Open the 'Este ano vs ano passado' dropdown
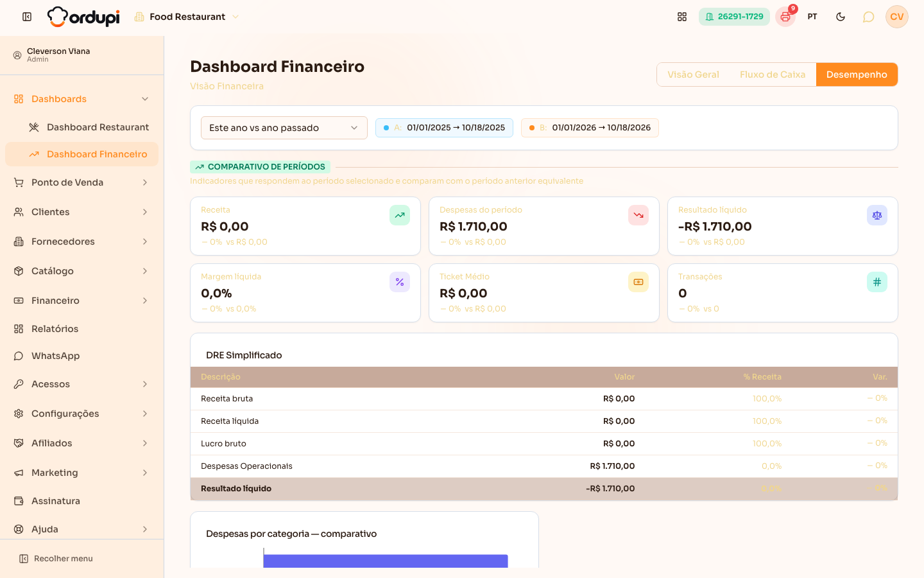This screenshot has height=578, width=924. pos(284,128)
